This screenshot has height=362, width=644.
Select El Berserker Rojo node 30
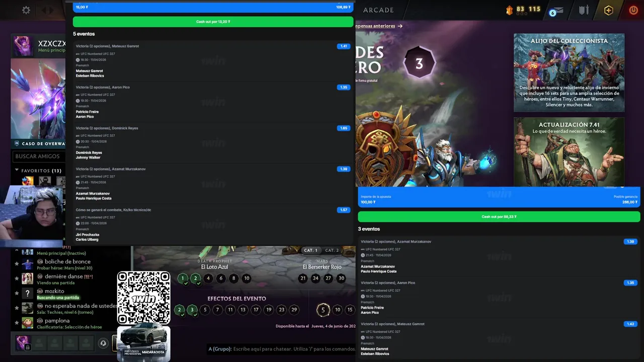pyautogui.click(x=341, y=278)
